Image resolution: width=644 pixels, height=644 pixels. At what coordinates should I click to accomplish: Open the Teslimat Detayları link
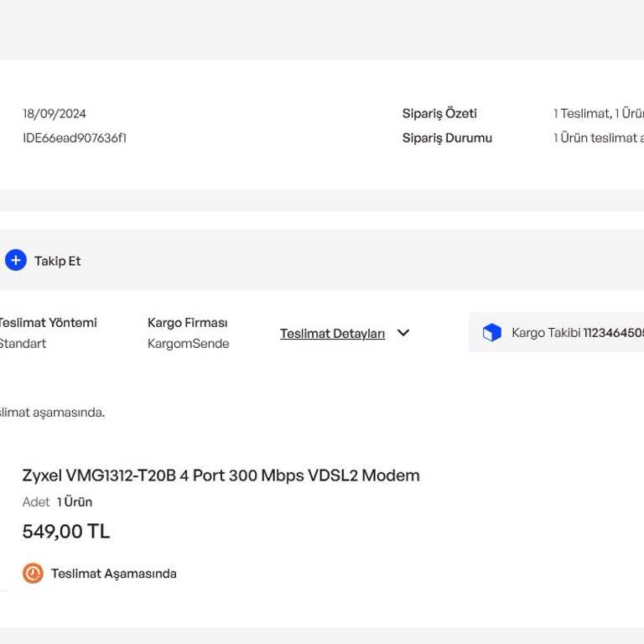click(332, 334)
